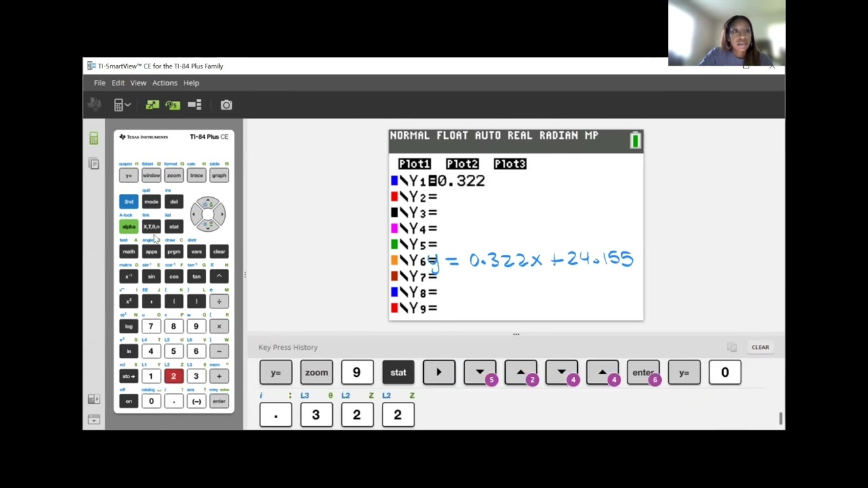Click the subtraction key on keypad
This screenshot has height=488, width=868.
coord(219,351)
